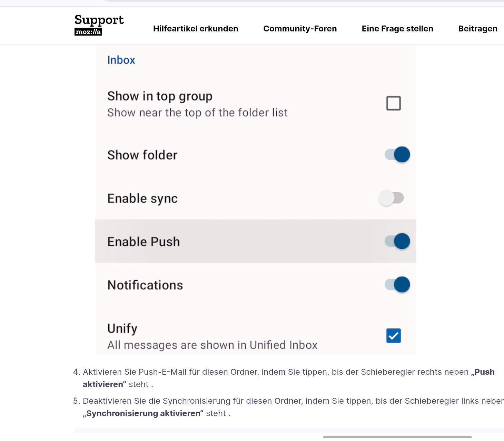Click the Unify setting title
Image resolution: width=504 pixels, height=441 pixels.
click(x=122, y=328)
